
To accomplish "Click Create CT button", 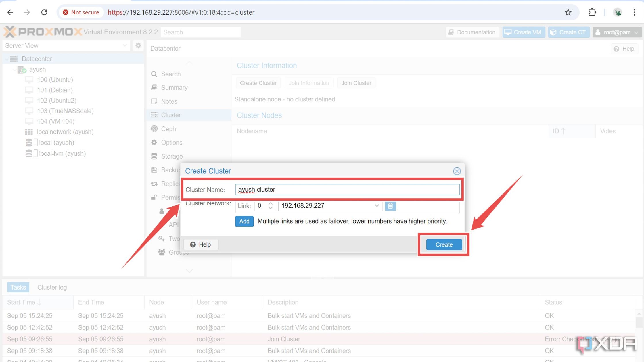I will (x=568, y=32).
